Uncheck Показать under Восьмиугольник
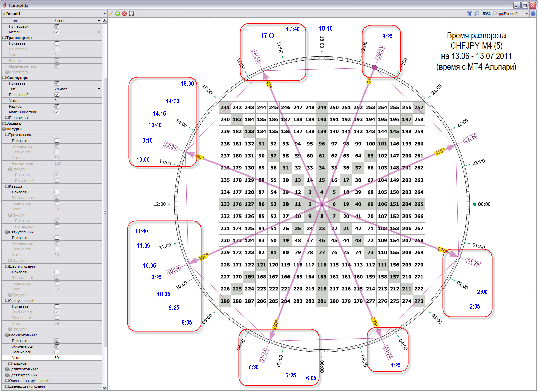The image size is (538, 392). [57, 341]
